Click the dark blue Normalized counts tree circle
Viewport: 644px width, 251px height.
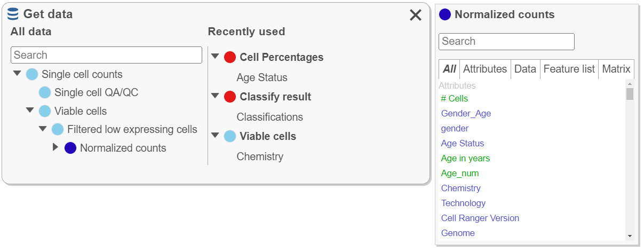tap(70, 148)
